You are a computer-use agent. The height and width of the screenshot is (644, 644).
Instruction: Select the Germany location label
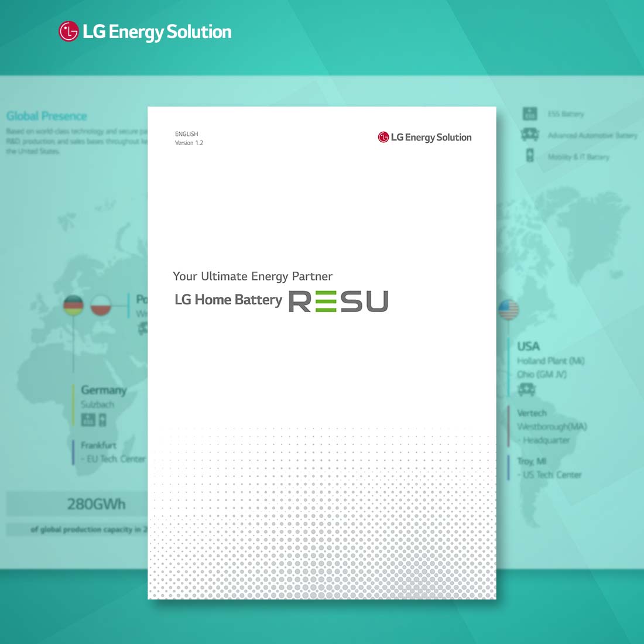[x=104, y=390]
